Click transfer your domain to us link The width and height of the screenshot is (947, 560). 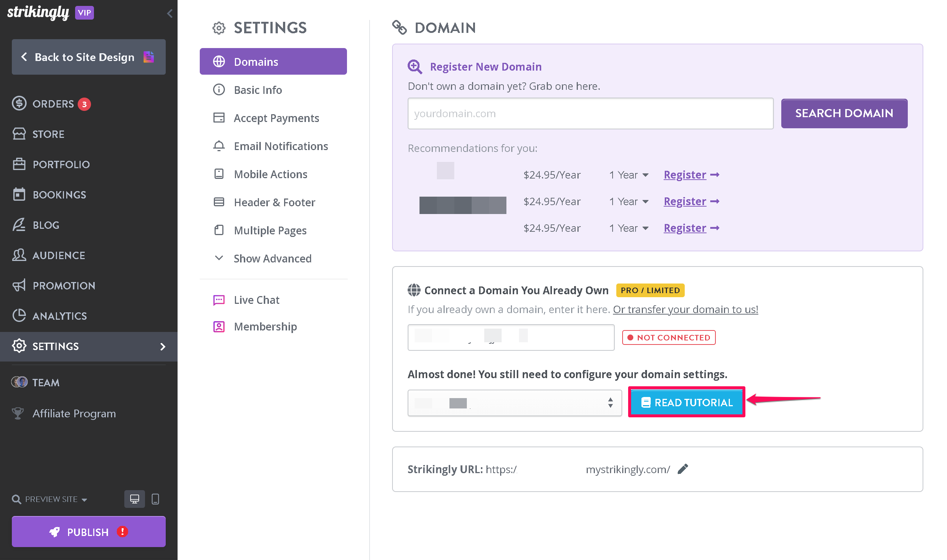[685, 309]
